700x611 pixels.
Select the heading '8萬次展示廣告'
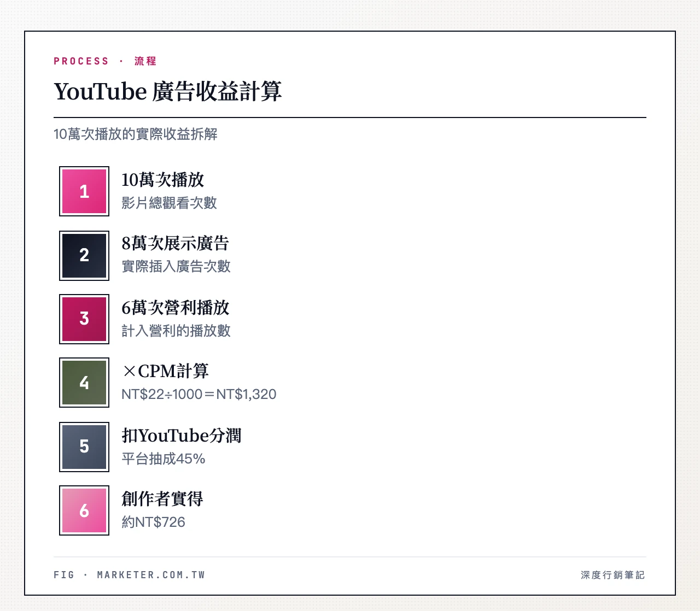click(175, 244)
